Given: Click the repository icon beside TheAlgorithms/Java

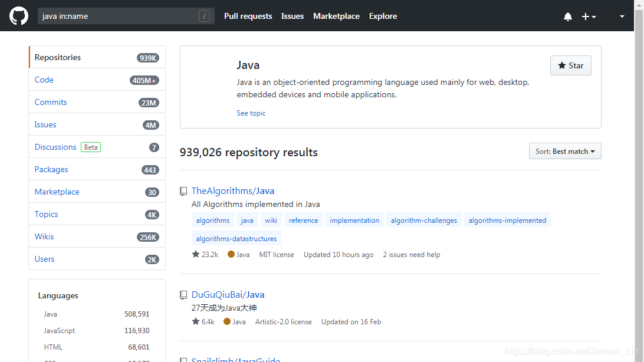Looking at the screenshot, I should (x=183, y=191).
